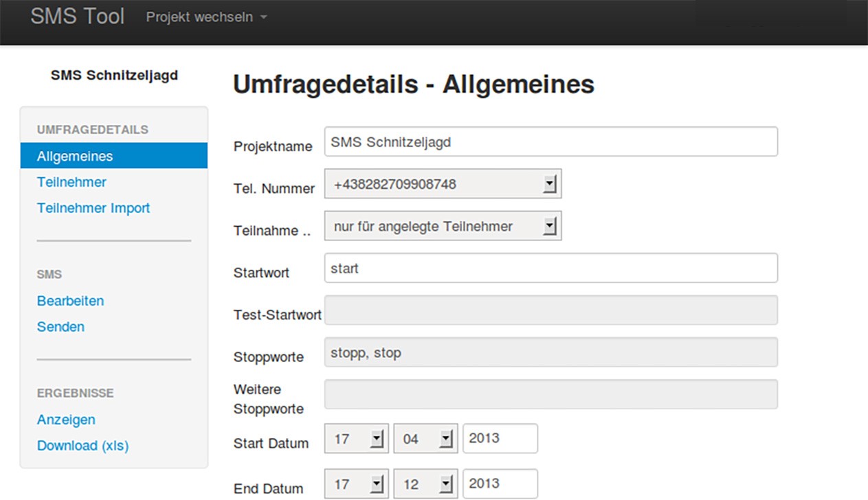This screenshot has height=500, width=868.
Task: Open the Teilnahme selection dropdown
Action: click(443, 226)
